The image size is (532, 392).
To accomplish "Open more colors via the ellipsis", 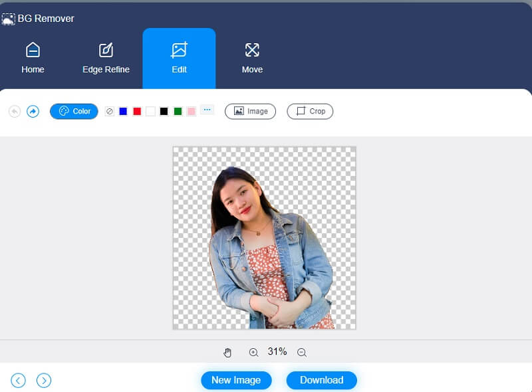I will pos(207,110).
